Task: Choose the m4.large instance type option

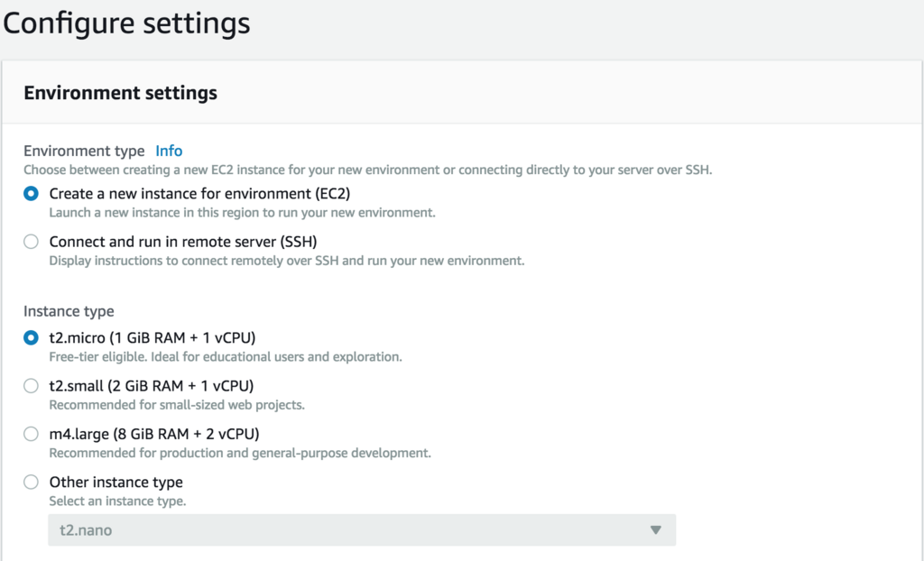Action: (32, 434)
